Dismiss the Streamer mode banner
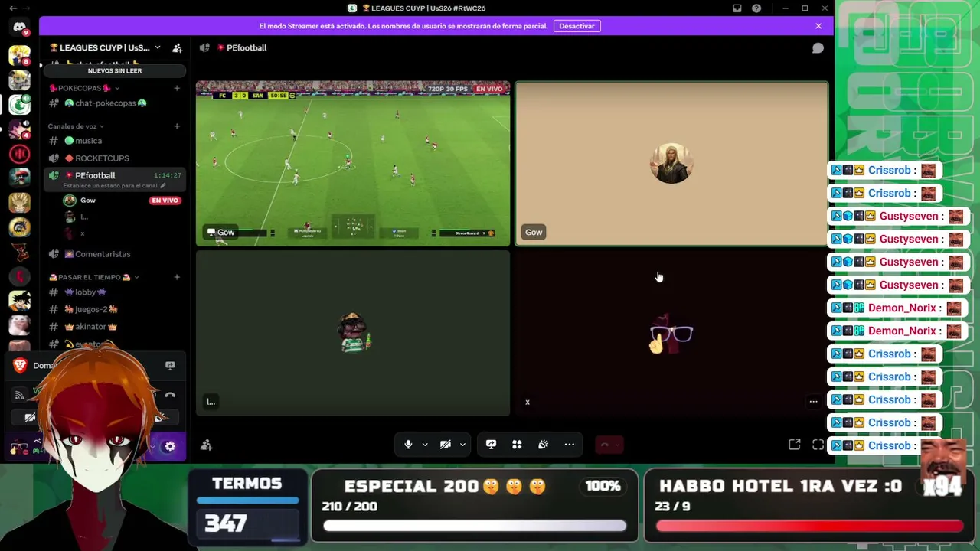Image resolution: width=980 pixels, height=551 pixels. click(818, 26)
